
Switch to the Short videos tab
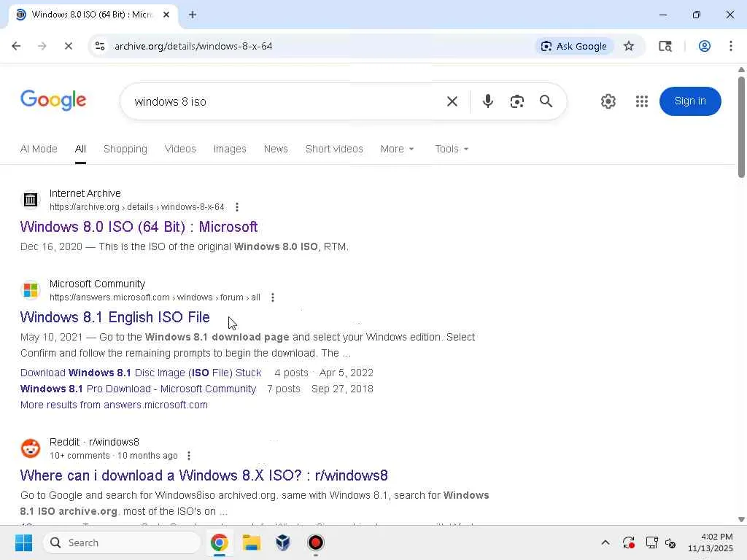click(334, 149)
